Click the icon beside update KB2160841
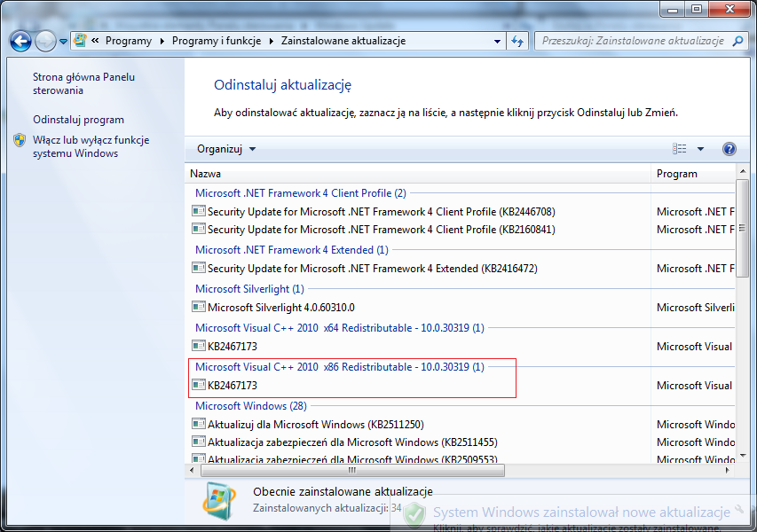Screen dimensions: 757x532 tap(199, 229)
